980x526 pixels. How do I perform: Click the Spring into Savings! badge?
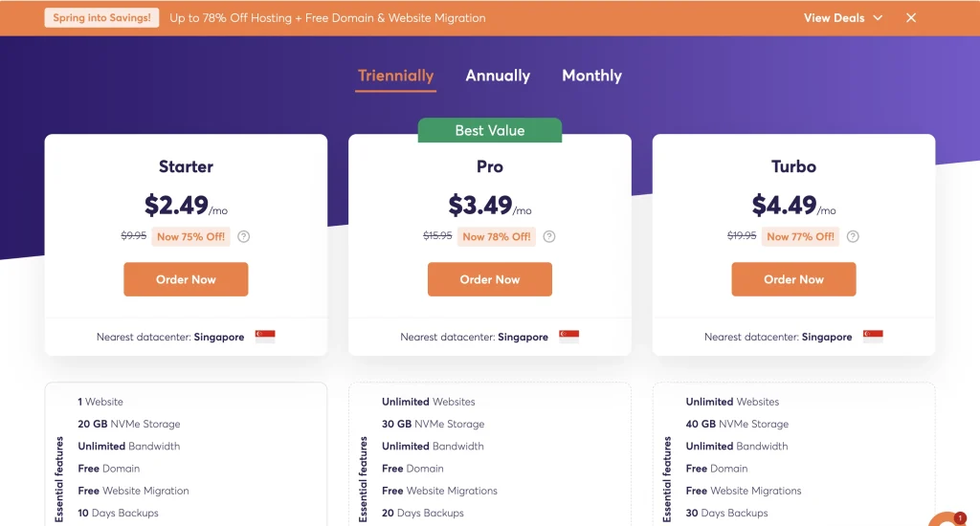tap(101, 17)
